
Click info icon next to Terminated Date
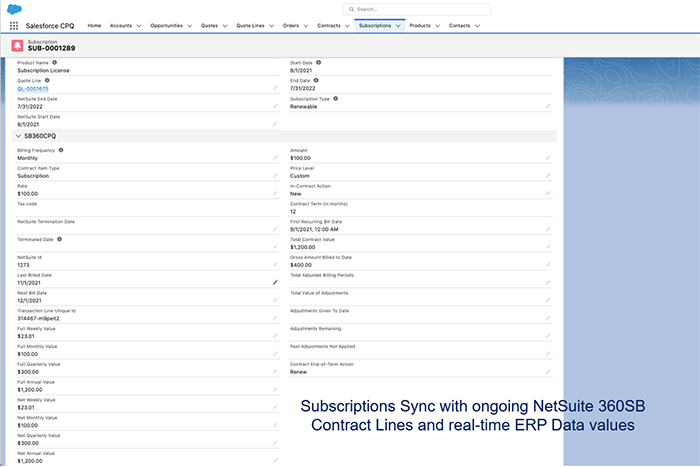[59, 239]
